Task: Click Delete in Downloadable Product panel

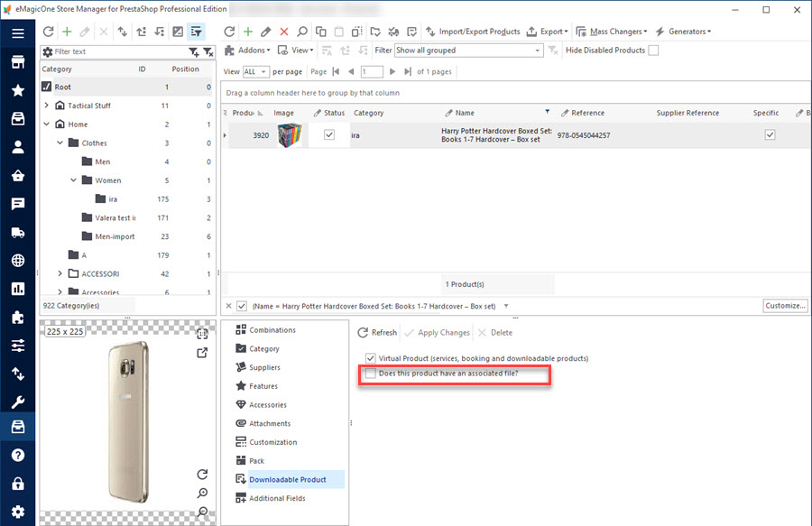Action: click(495, 332)
